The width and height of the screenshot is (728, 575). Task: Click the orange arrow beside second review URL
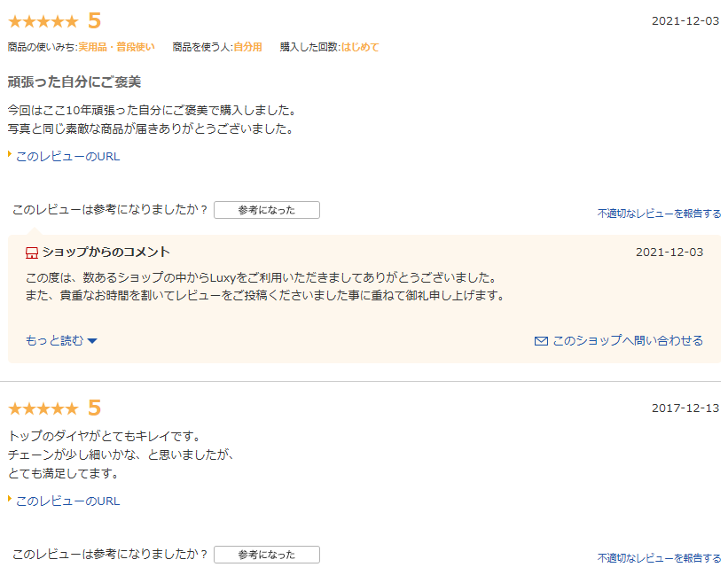click(10, 499)
